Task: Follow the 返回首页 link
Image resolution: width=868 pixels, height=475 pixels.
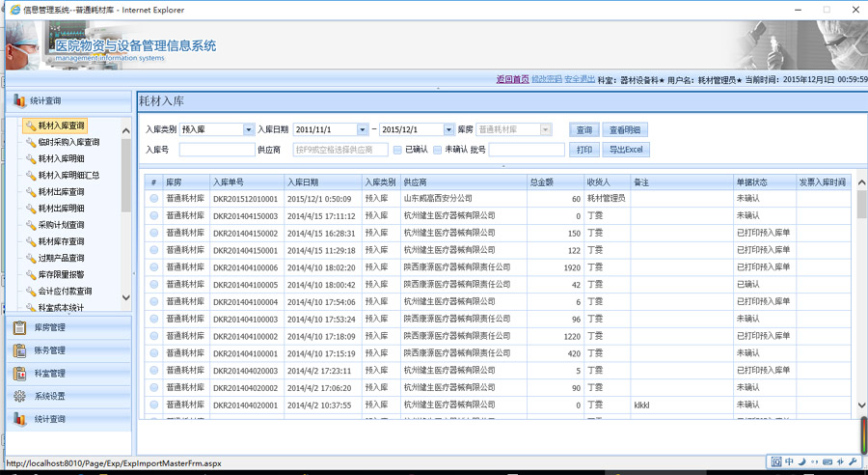Action: point(512,79)
